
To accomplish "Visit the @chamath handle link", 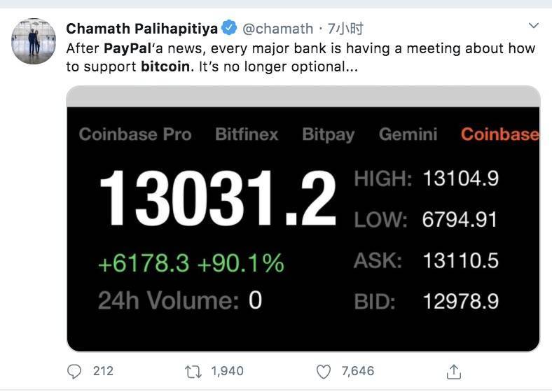I will (x=278, y=29).
